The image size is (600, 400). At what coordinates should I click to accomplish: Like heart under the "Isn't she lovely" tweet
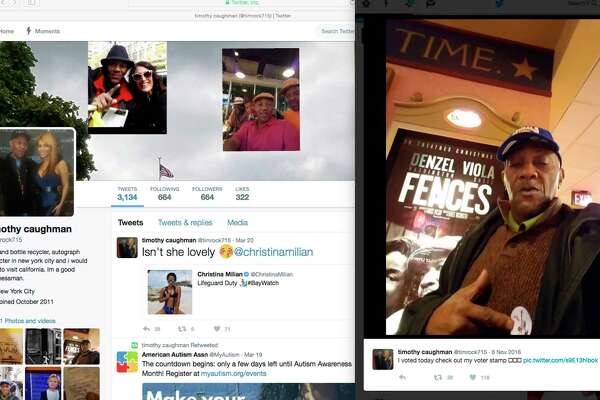pos(217,329)
